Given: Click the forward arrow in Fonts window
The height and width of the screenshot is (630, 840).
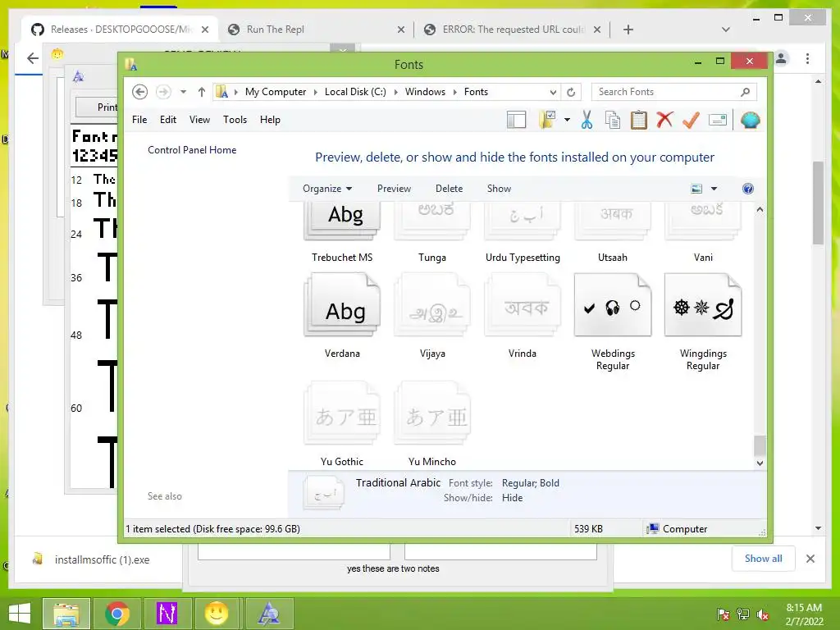Looking at the screenshot, I should [x=163, y=92].
